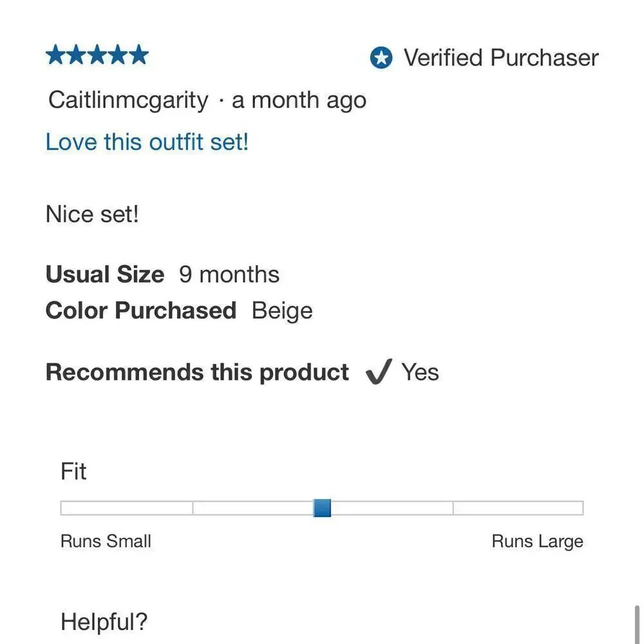This screenshot has height=644, width=644.
Task: Click the Caitlinmcgarity reviewer name
Action: (128, 100)
